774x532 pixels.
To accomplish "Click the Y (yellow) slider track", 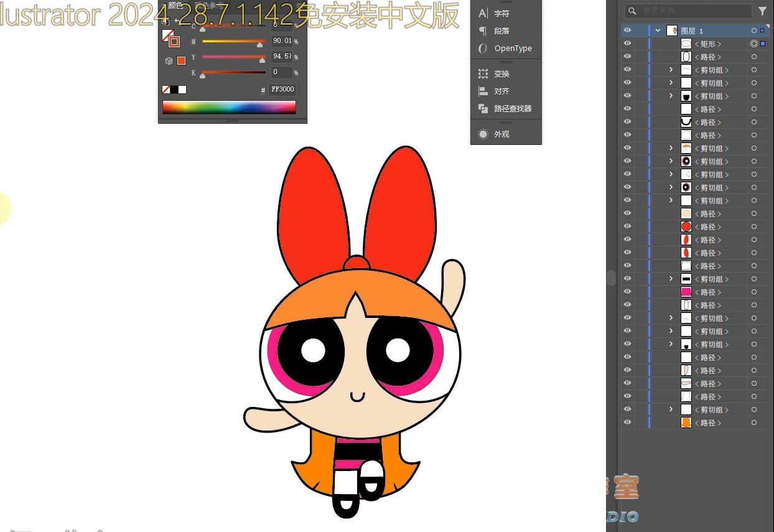I will point(234,57).
